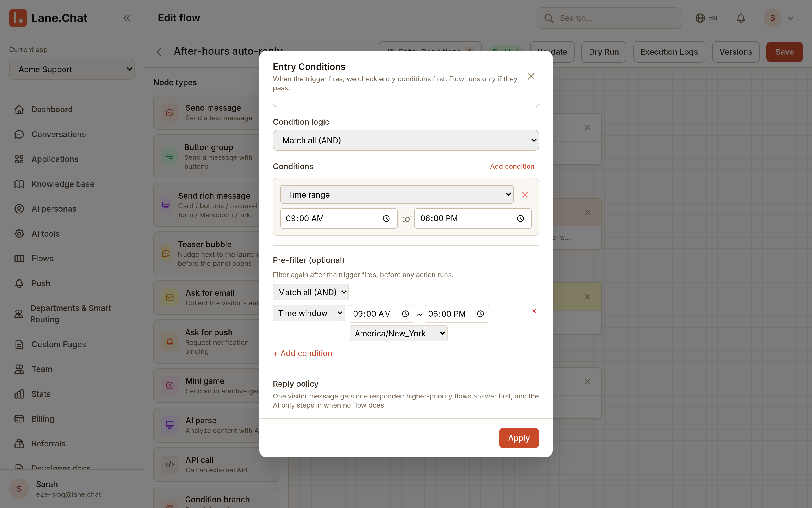The width and height of the screenshot is (812, 508).
Task: Open Execution Logs
Action: point(669,52)
